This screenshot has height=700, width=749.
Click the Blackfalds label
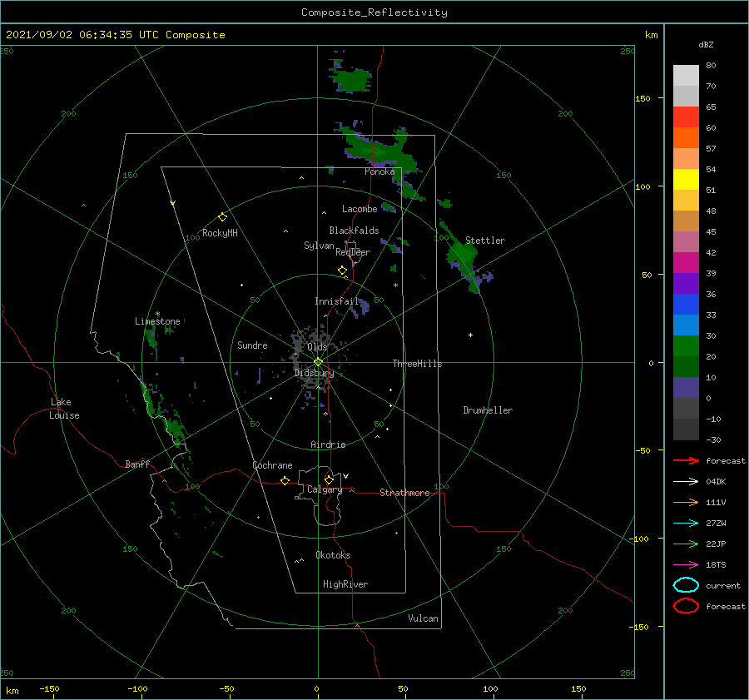click(354, 231)
